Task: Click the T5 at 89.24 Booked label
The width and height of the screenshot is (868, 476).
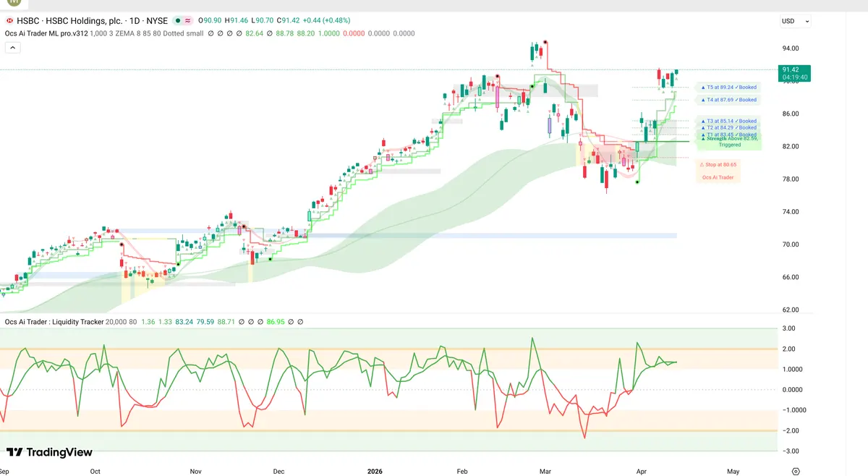Action: (x=729, y=87)
